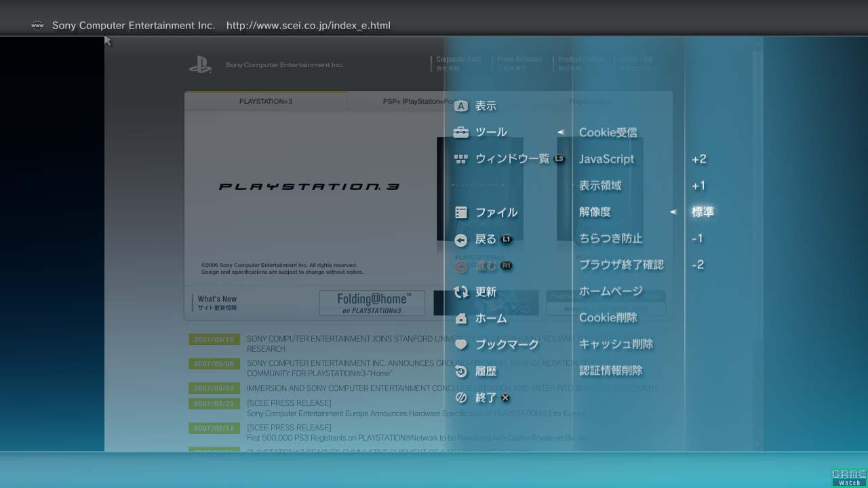
Task: Select 標準 resolution option
Action: point(703,212)
